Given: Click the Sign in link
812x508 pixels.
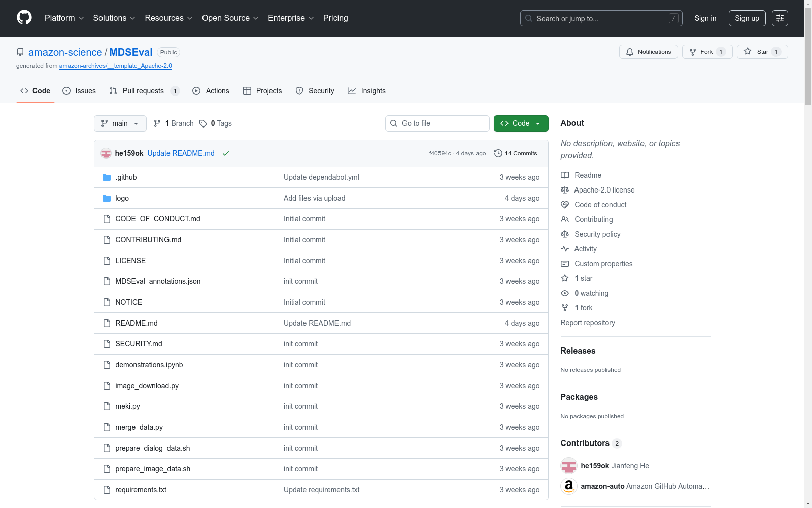Looking at the screenshot, I should pos(705,18).
